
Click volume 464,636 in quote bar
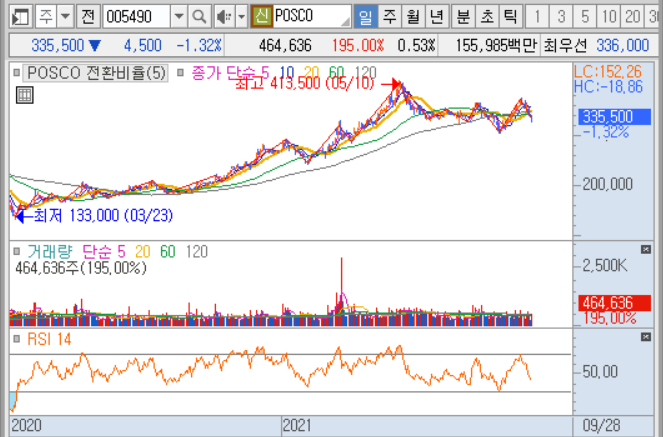[285, 45]
